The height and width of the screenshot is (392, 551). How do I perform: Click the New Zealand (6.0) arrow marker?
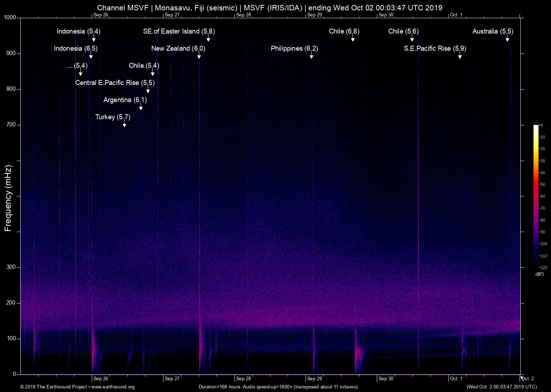pos(199,56)
